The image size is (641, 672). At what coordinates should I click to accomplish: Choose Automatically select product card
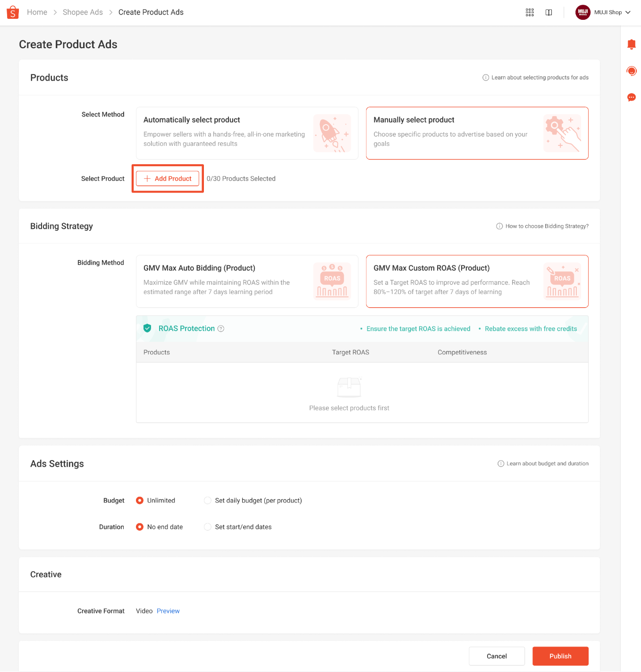(x=247, y=133)
